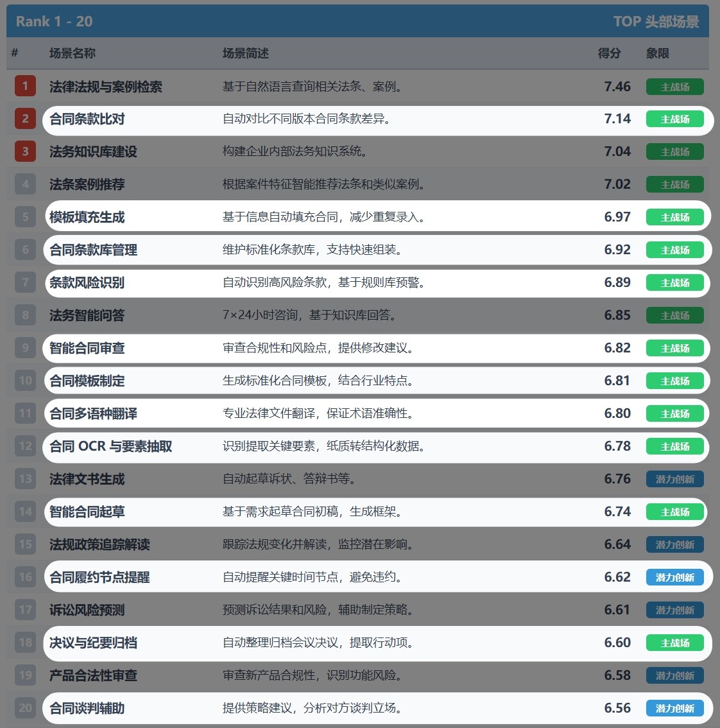Click the score 7.14
Screen dimensions: 720x728
[x=617, y=119]
